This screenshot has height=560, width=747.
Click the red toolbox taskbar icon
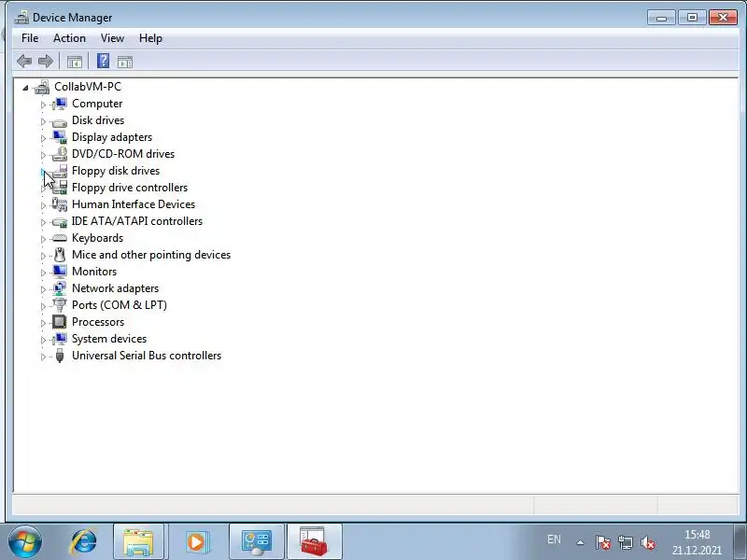pos(315,542)
